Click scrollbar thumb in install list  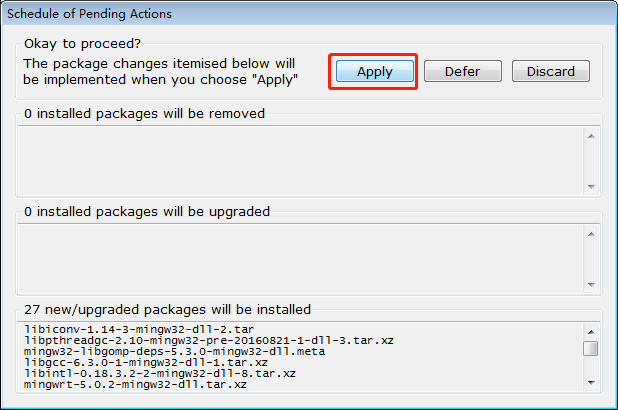pyautogui.click(x=591, y=348)
